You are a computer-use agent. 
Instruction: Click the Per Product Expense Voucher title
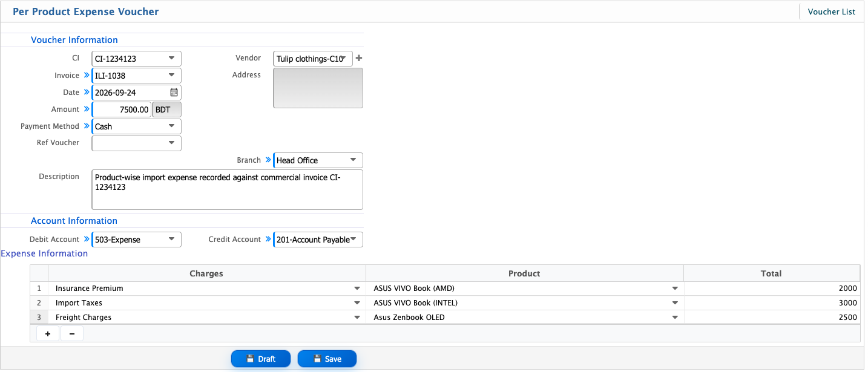point(86,11)
